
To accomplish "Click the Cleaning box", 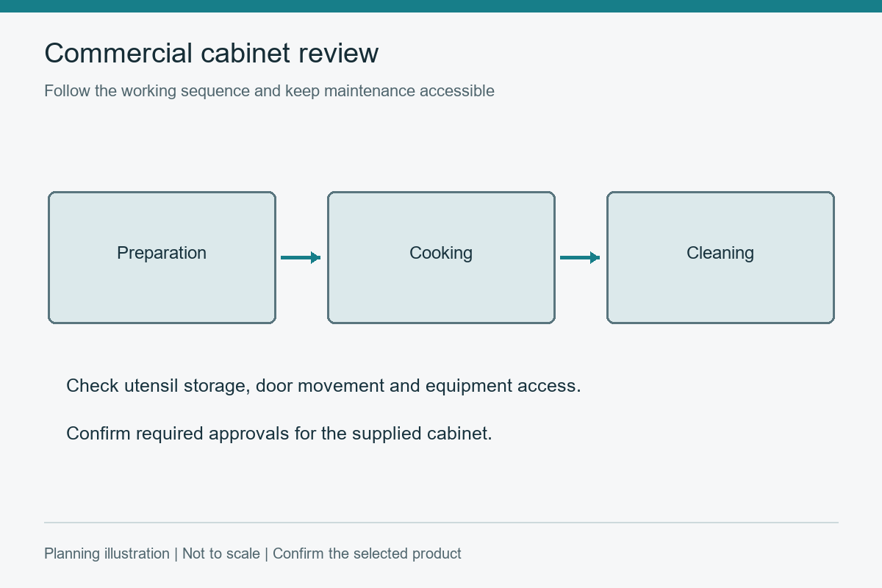I will [x=720, y=257].
